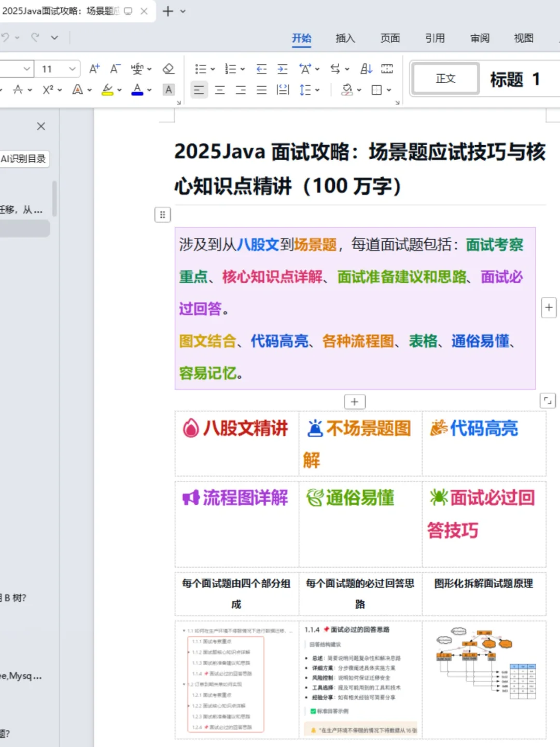Click the increase font size icon
The width and height of the screenshot is (560, 747).
tap(94, 68)
